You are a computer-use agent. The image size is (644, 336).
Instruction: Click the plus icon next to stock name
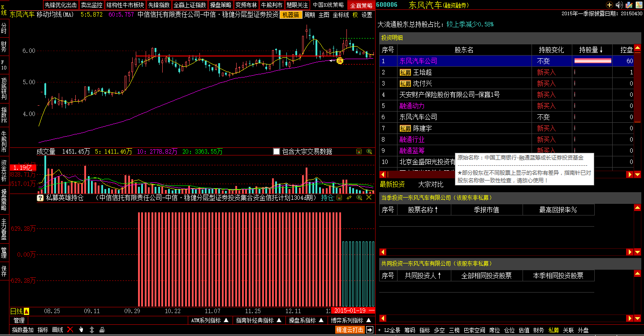609,5
